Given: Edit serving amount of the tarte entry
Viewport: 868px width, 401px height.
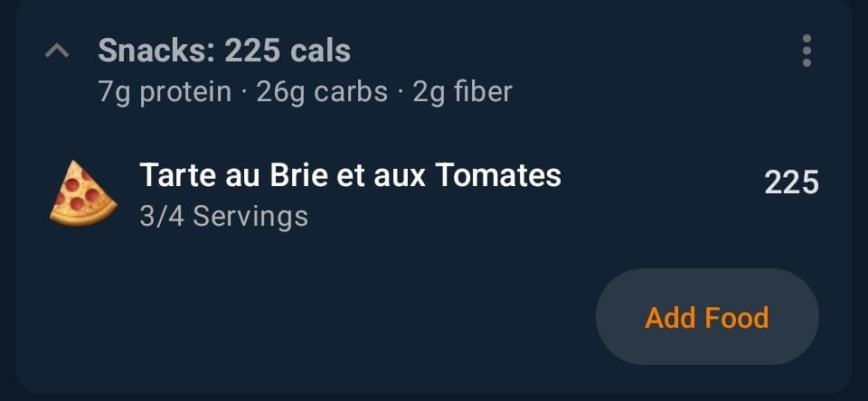Looking at the screenshot, I should [x=223, y=217].
